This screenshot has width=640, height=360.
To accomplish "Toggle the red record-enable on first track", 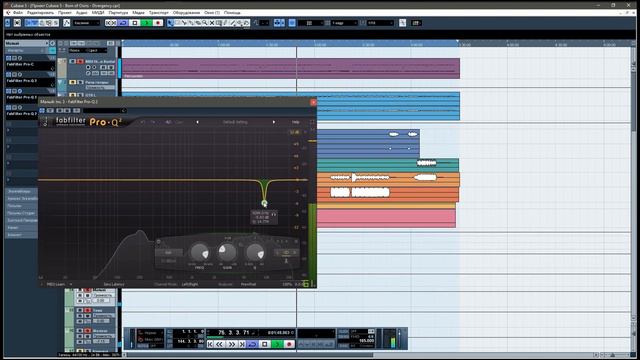I will [x=80, y=62].
